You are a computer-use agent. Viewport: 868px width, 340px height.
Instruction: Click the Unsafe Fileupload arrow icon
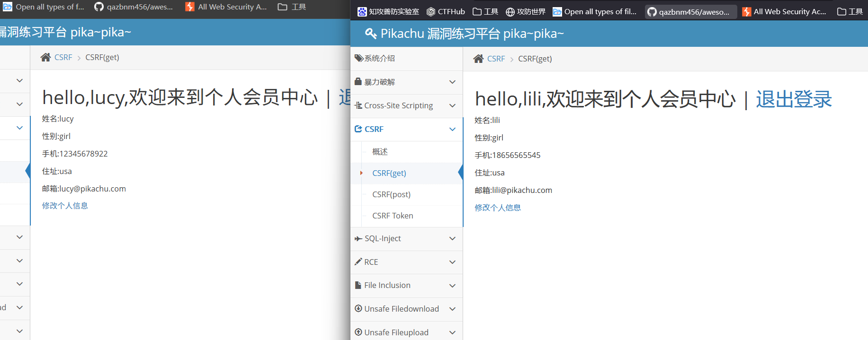pos(358,332)
